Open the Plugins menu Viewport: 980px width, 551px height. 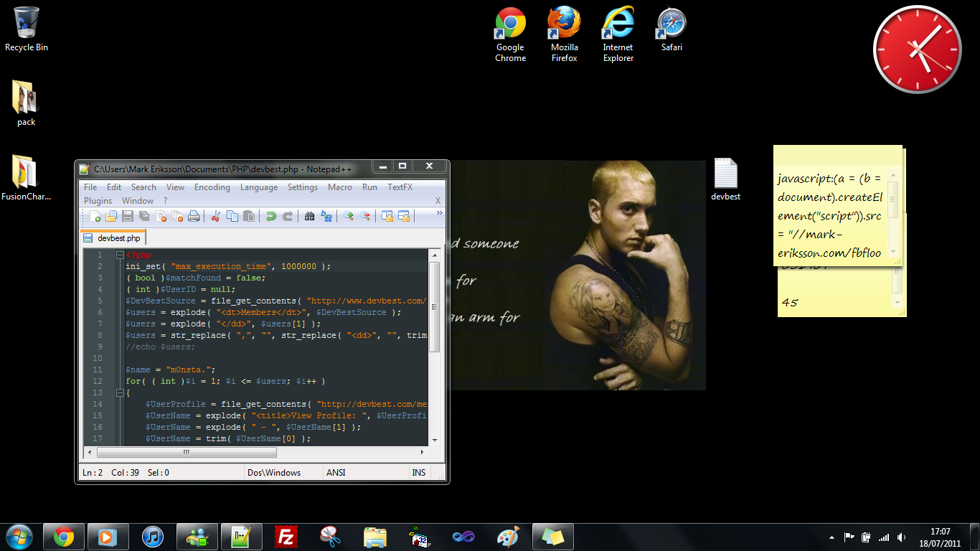click(98, 201)
